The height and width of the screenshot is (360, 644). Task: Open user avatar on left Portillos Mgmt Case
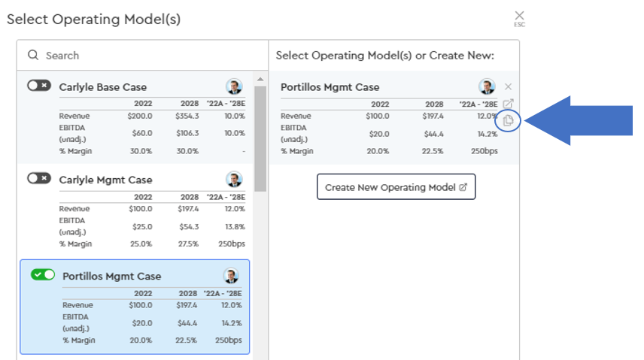click(x=231, y=276)
